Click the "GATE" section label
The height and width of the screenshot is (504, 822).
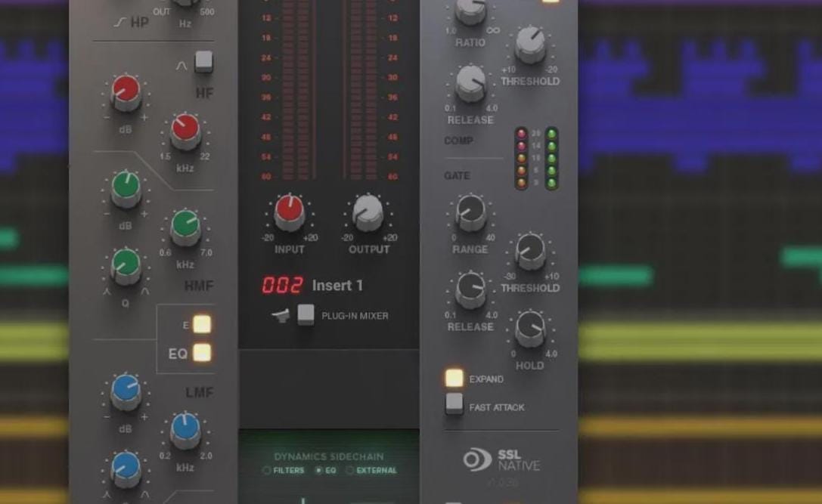(458, 175)
